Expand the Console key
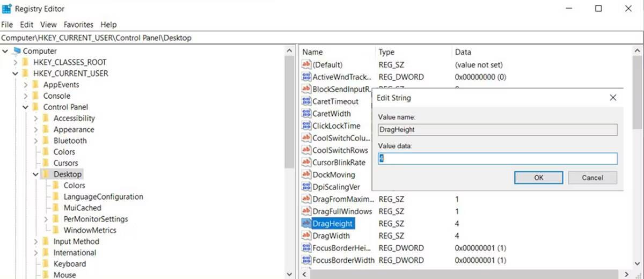This screenshot has height=279, width=644. [26, 96]
